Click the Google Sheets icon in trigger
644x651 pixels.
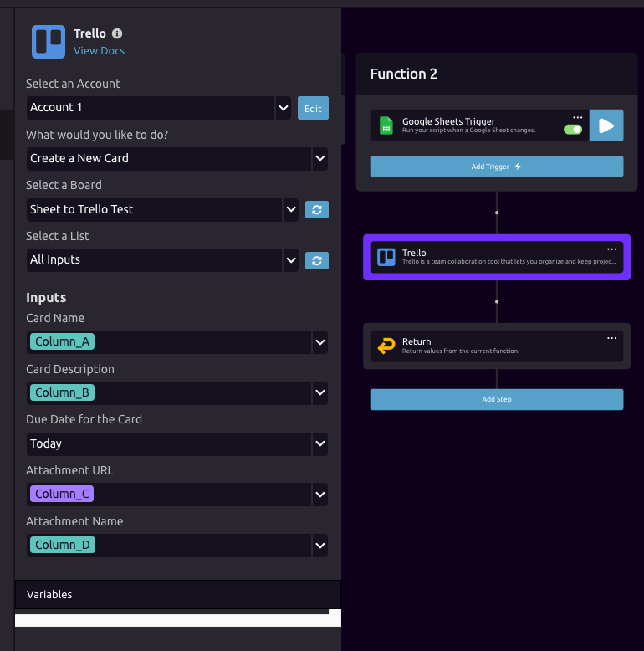point(386,126)
